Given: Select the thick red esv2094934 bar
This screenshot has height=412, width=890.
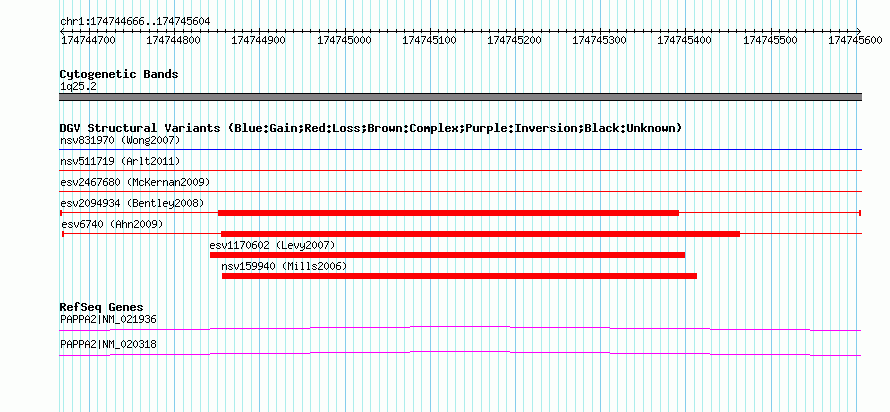Looking at the screenshot, I should click(448, 213).
